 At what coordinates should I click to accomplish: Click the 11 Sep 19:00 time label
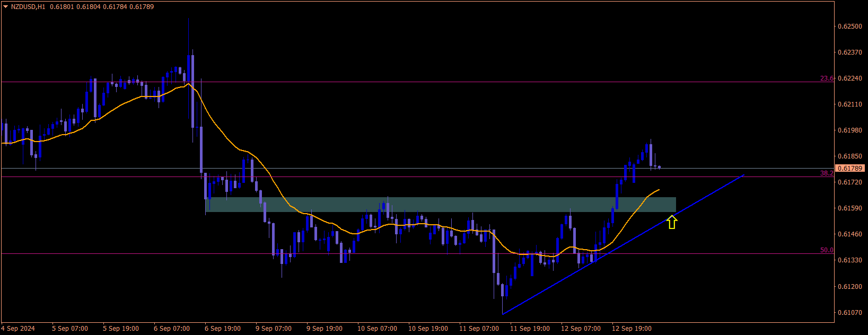coord(530,329)
